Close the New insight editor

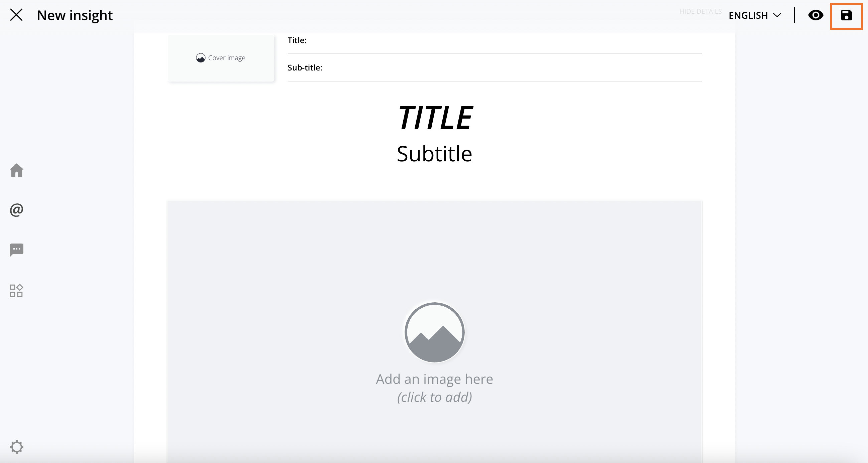[16, 15]
